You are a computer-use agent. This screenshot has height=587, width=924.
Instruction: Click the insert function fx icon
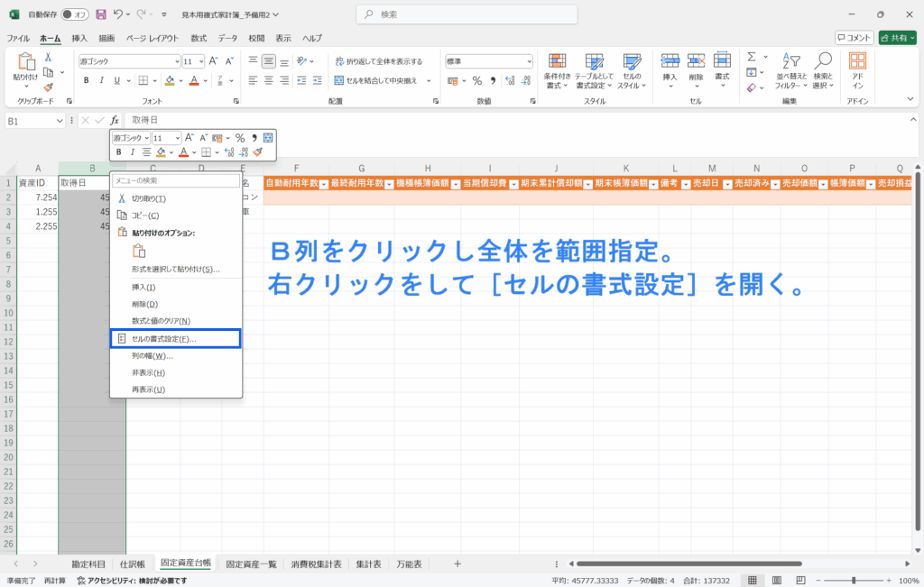tap(115, 120)
